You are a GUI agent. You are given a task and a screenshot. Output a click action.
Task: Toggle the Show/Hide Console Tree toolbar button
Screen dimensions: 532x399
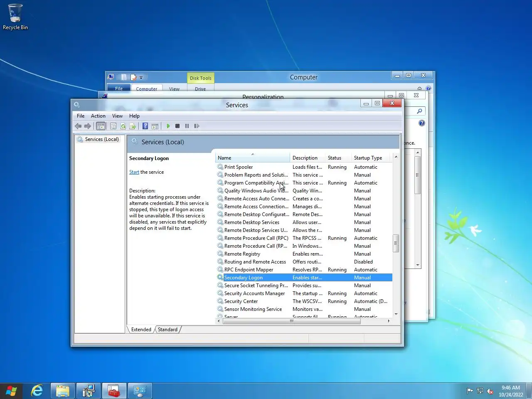point(101,126)
